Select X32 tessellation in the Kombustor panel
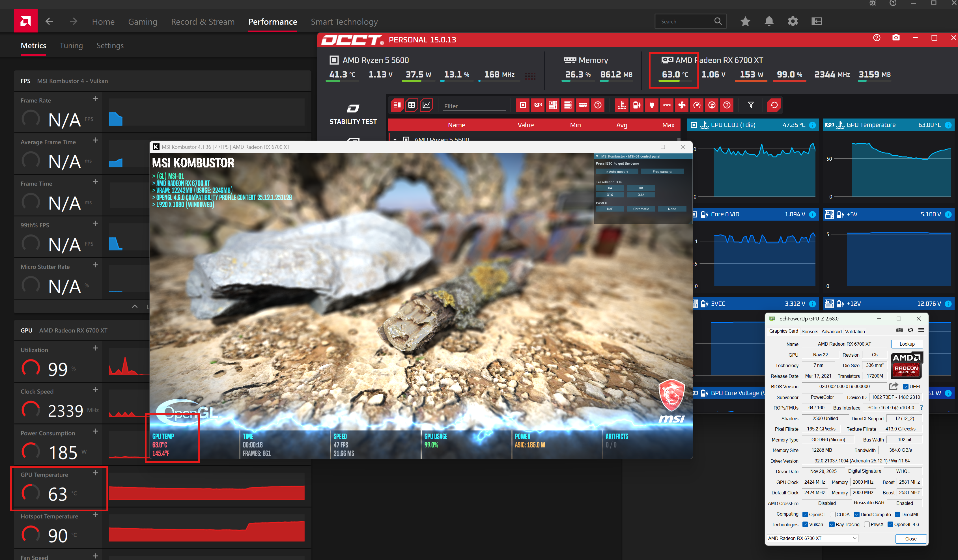958x560 pixels. (x=641, y=195)
